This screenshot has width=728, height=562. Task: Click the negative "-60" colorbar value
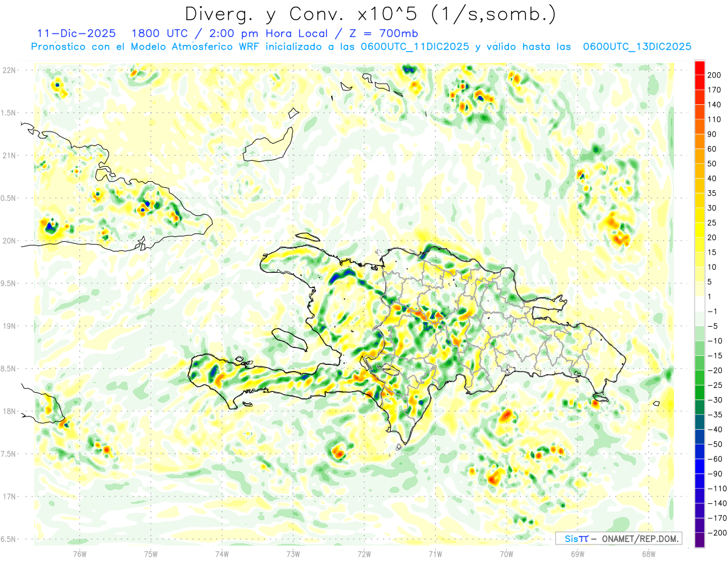pyautogui.click(x=715, y=459)
